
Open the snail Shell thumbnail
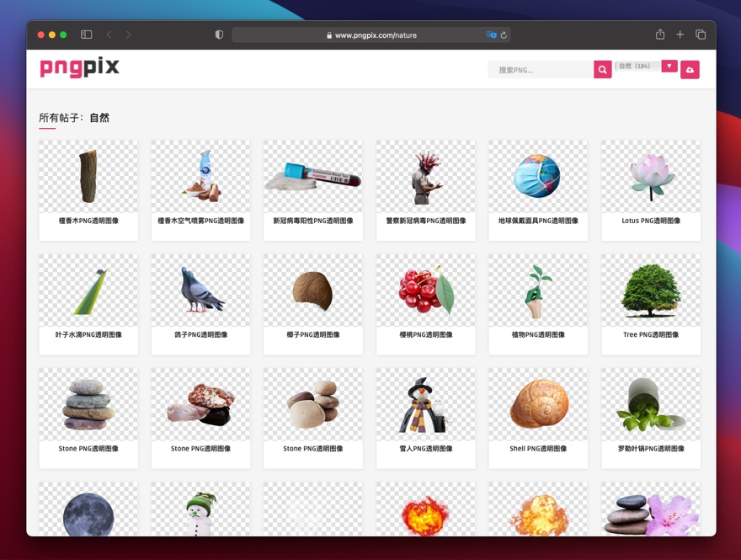538,404
